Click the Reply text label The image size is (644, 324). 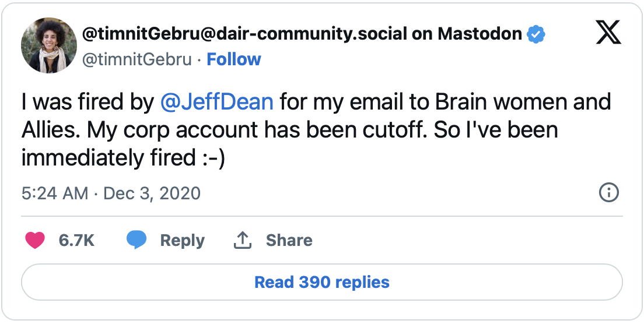pos(183,240)
